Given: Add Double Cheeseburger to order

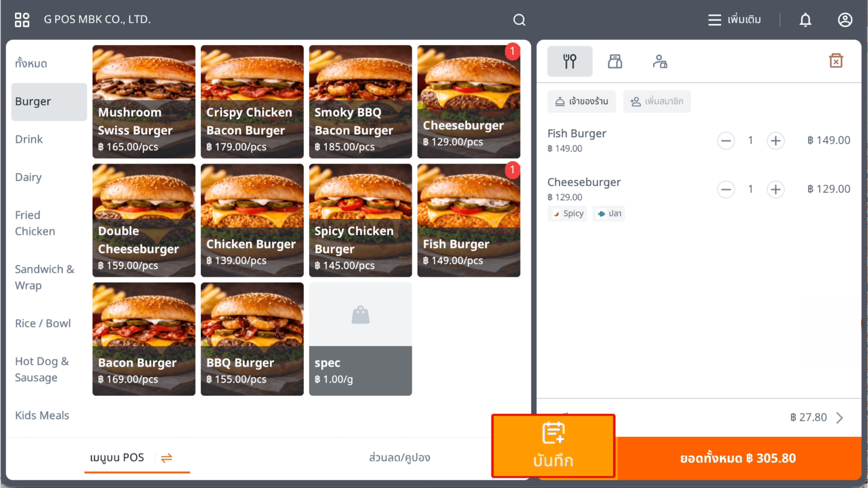Looking at the screenshot, I should click(144, 221).
